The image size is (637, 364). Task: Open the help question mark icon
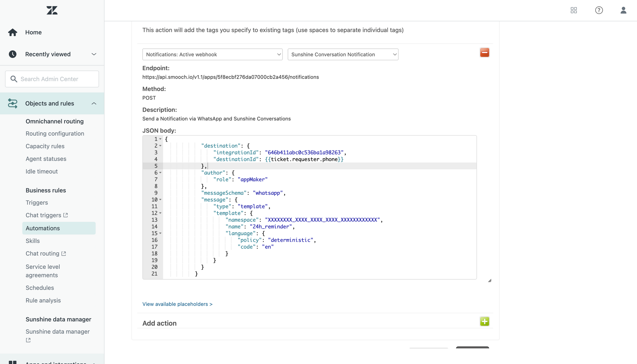[599, 10]
